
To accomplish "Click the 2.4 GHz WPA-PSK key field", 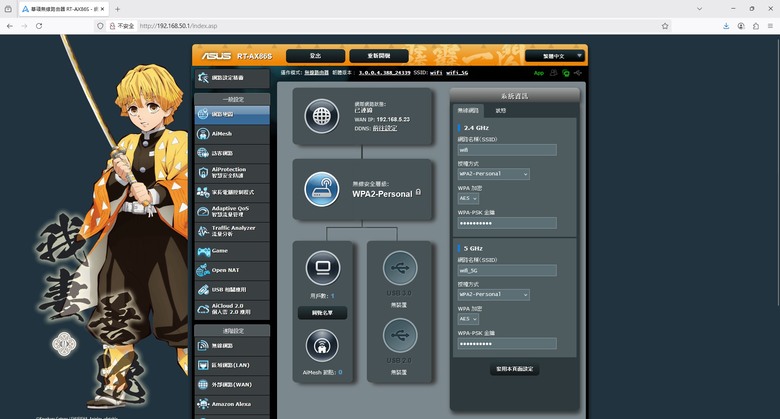I will [507, 223].
